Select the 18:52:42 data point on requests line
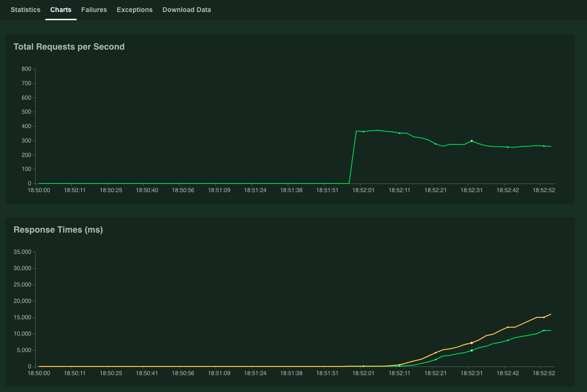 pos(507,147)
